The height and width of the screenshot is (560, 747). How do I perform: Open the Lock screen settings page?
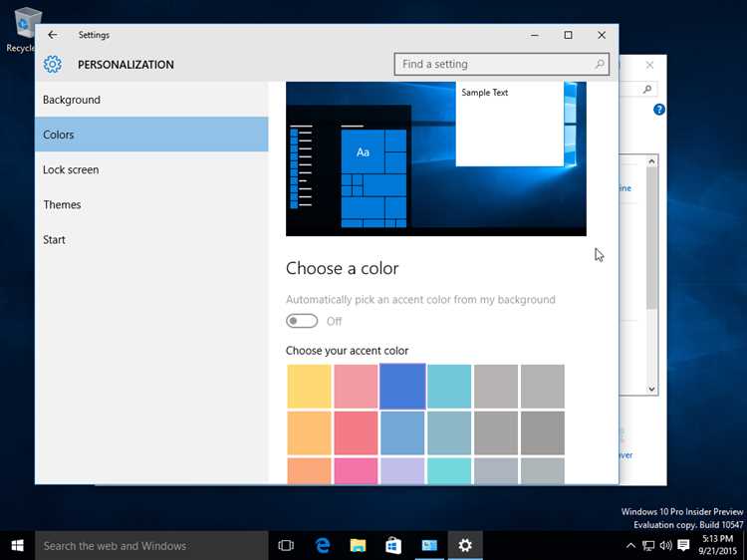[x=151, y=169]
